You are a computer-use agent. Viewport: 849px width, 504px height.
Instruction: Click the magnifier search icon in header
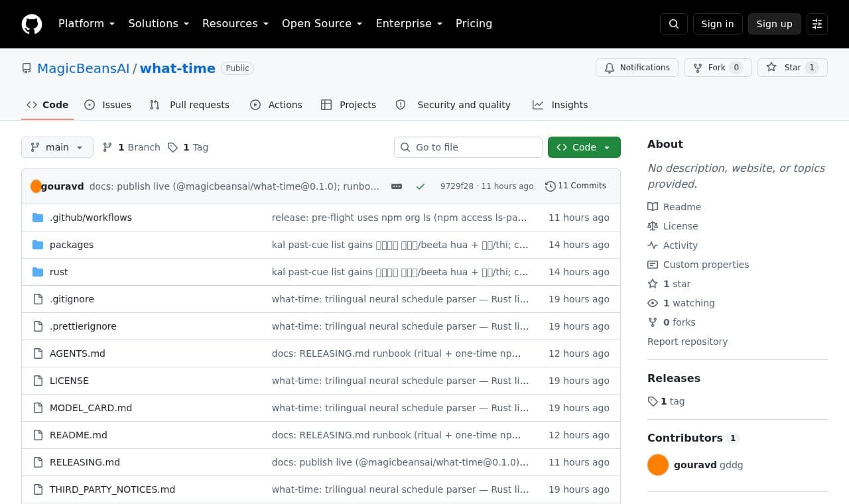(674, 24)
